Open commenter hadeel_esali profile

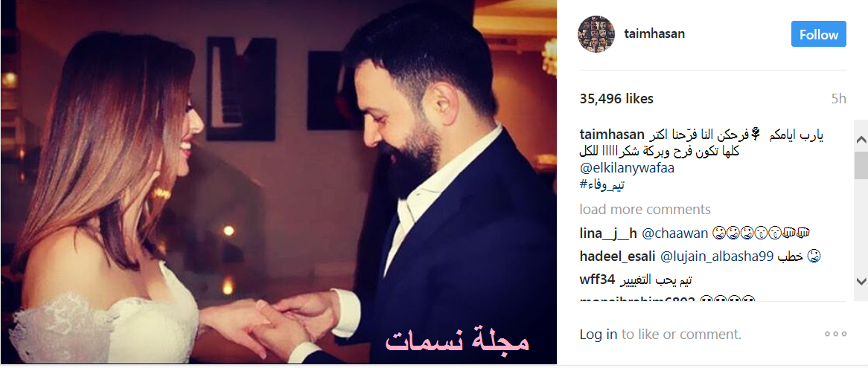coord(618,256)
